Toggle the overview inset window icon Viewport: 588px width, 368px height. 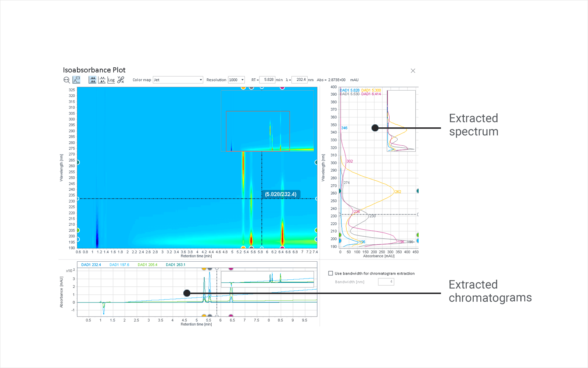pyautogui.click(x=76, y=80)
